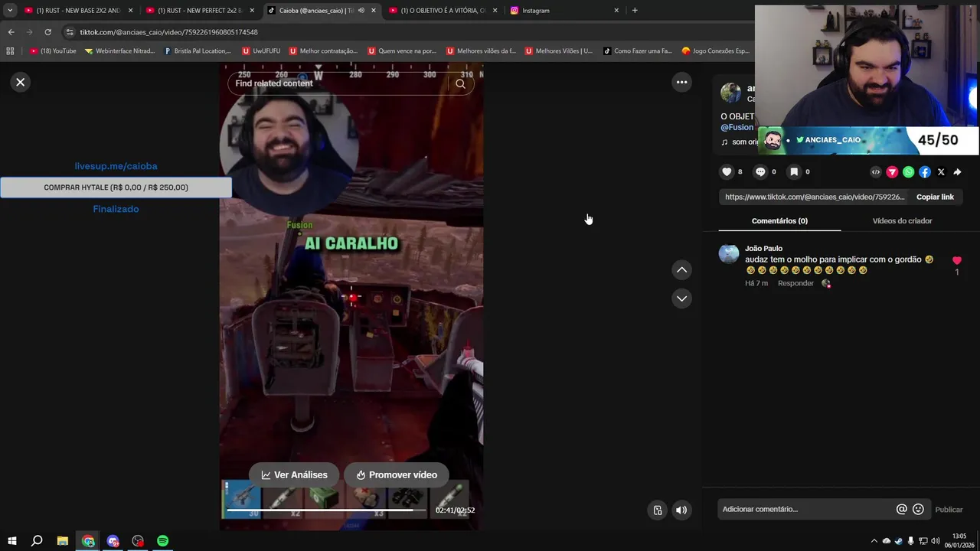Go to next video with down arrow

681,298
